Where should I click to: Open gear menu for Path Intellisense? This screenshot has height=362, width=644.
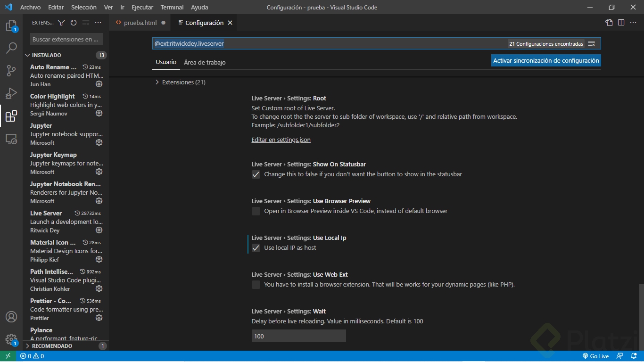99,288
